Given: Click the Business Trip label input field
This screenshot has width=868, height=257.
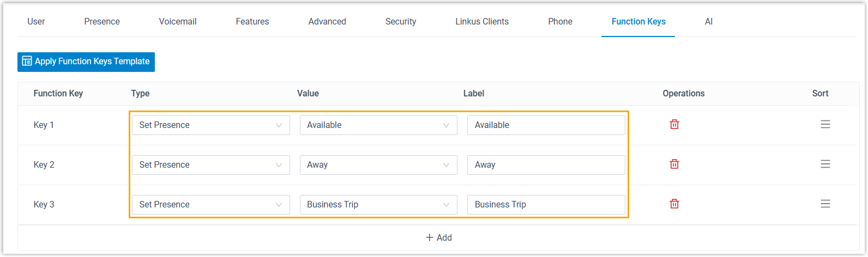Looking at the screenshot, I should (x=546, y=205).
